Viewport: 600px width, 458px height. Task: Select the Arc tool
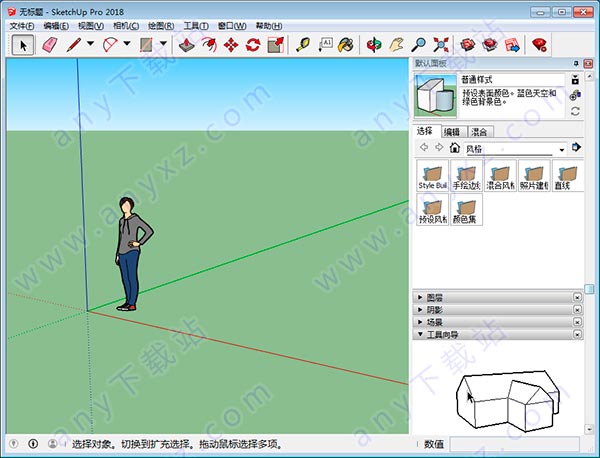[110, 45]
